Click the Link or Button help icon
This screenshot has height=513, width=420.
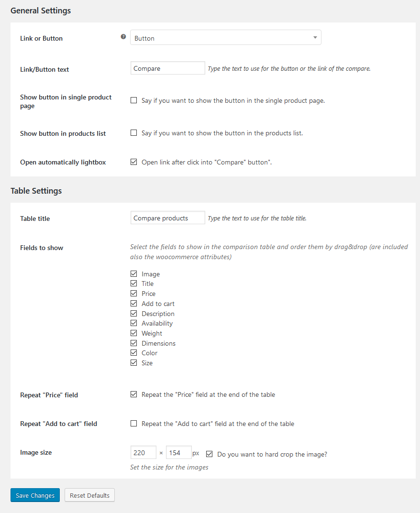pos(123,37)
